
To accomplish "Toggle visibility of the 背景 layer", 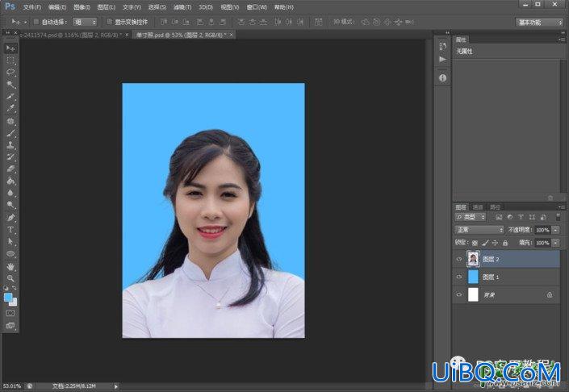I will point(459,295).
